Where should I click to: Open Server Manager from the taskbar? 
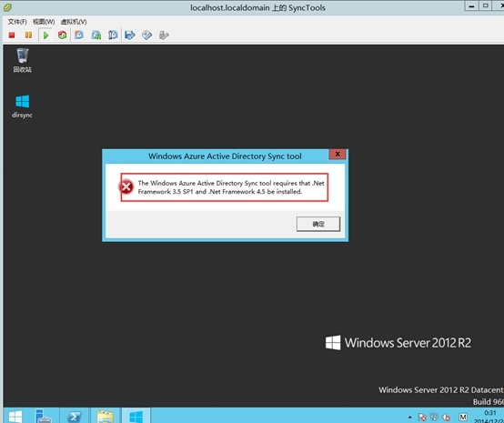click(x=43, y=416)
